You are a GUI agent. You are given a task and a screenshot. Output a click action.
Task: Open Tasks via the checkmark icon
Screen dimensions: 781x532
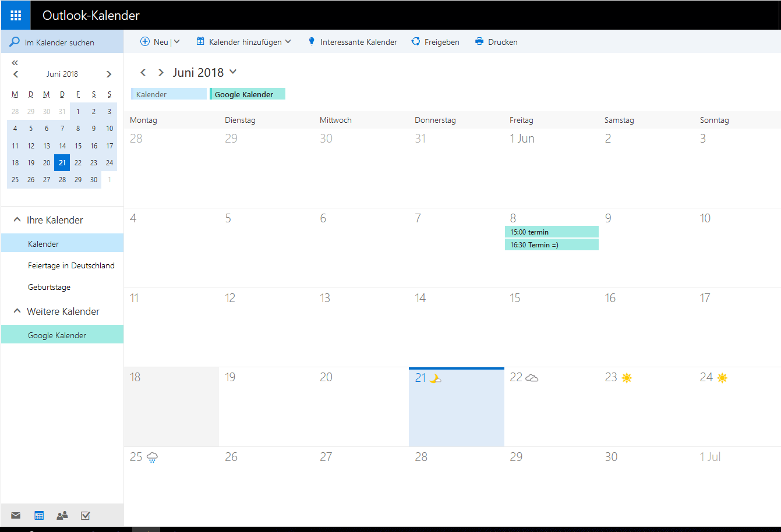pos(86,515)
